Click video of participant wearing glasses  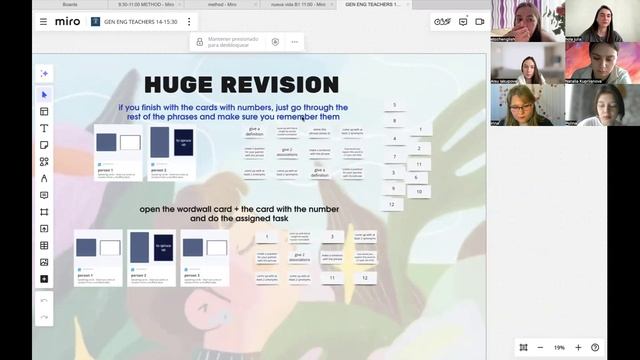(x=527, y=105)
